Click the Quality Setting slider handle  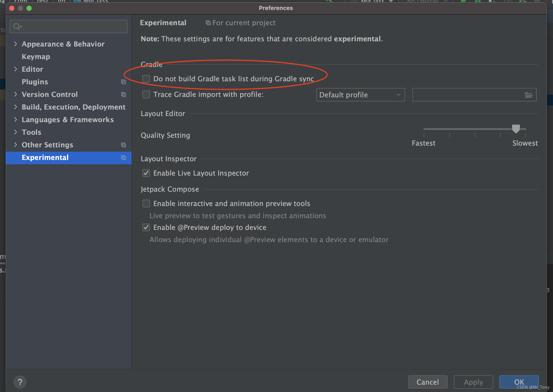[x=516, y=129]
